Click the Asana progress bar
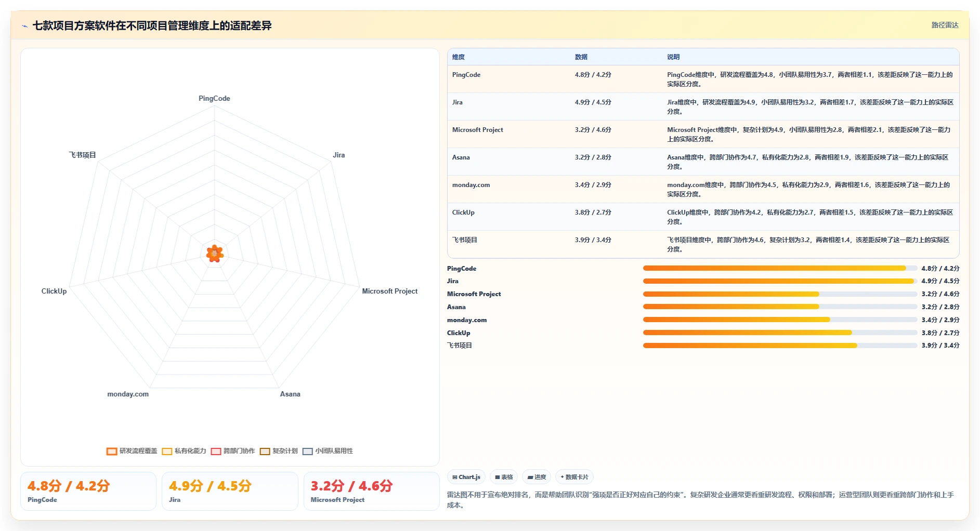 pyautogui.click(x=780, y=307)
